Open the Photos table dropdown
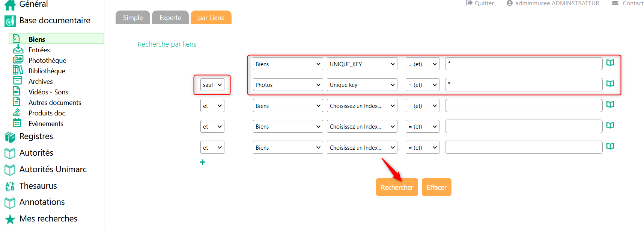Image resolution: width=644 pixels, height=229 pixels. click(x=288, y=85)
